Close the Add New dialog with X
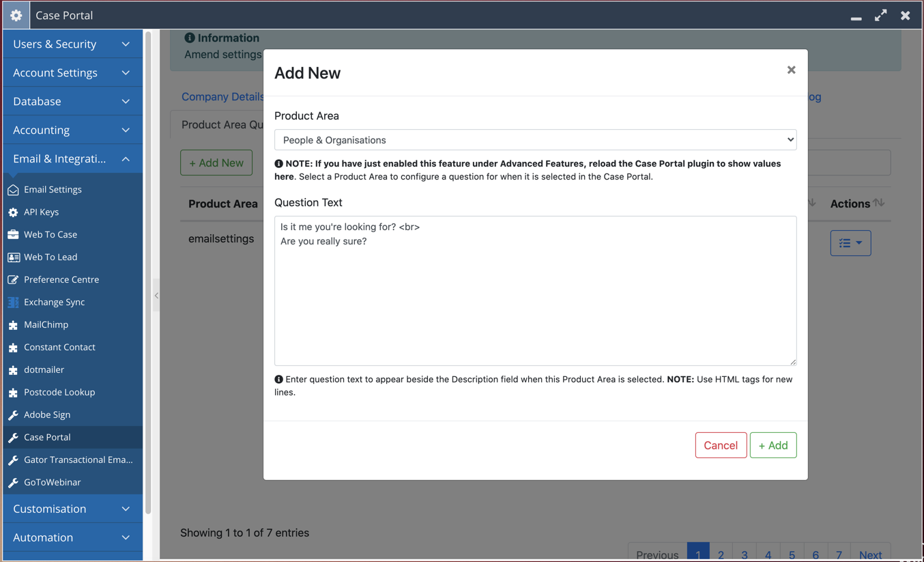Image resolution: width=924 pixels, height=562 pixels. (791, 70)
